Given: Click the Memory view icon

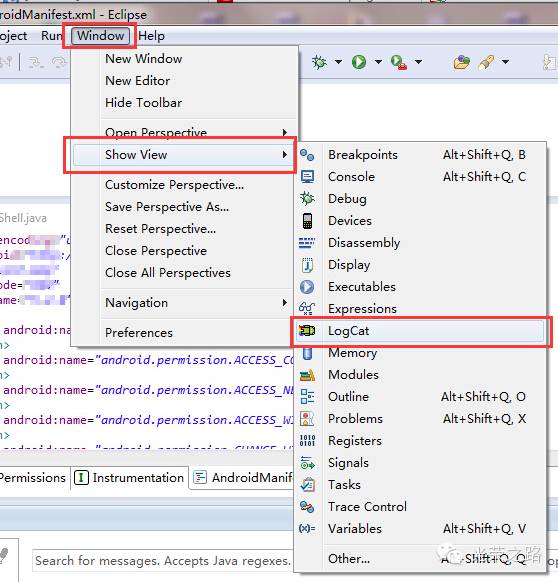Looking at the screenshot, I should tap(307, 353).
